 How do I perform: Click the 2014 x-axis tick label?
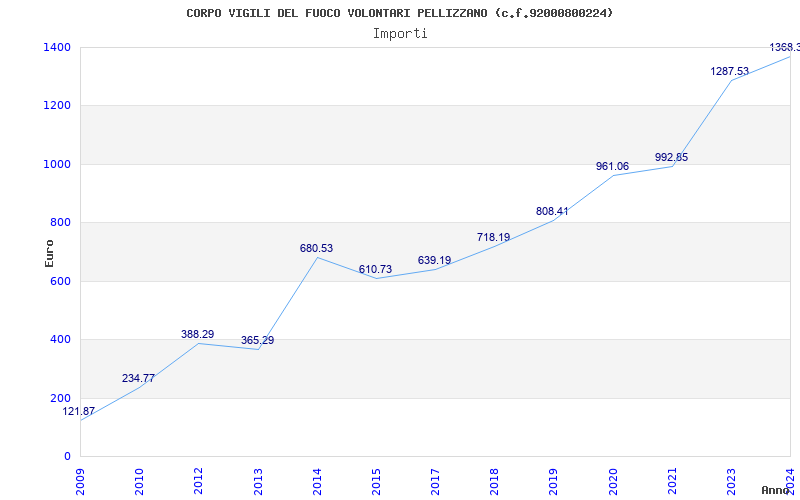[317, 481]
